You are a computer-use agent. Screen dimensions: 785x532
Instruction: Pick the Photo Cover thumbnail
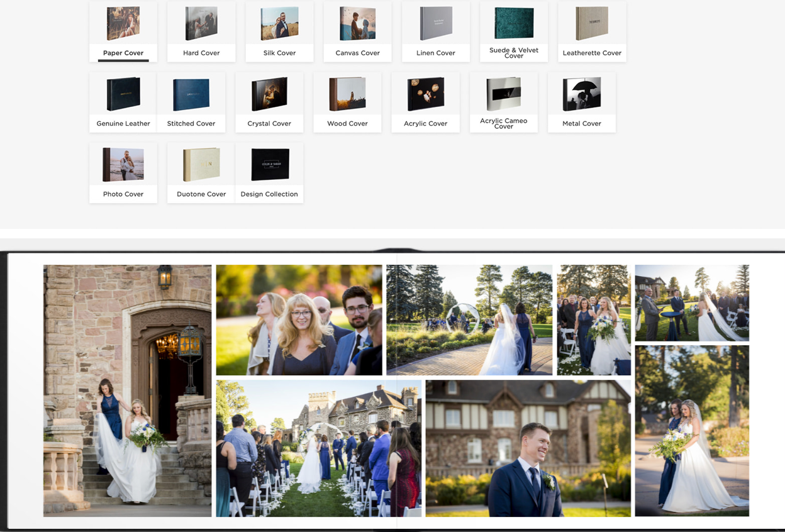pos(123,172)
